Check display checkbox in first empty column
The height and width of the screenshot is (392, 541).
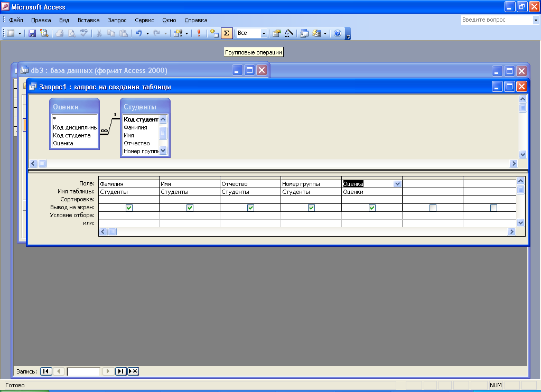(x=433, y=208)
